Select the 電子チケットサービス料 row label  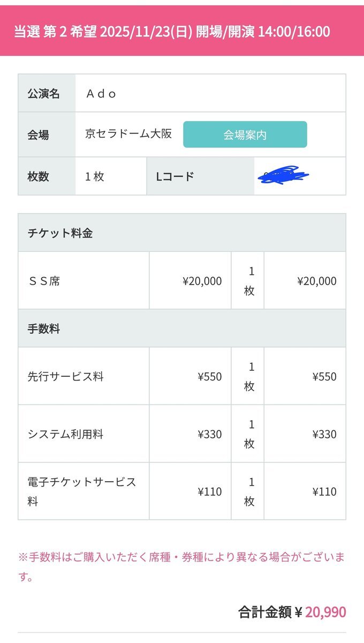[x=82, y=492]
